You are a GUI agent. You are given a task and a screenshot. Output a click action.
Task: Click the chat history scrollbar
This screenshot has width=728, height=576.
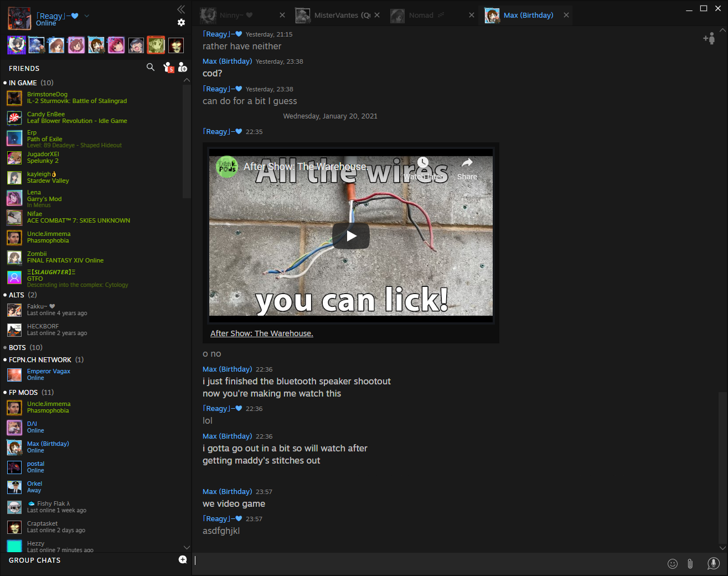point(722,468)
